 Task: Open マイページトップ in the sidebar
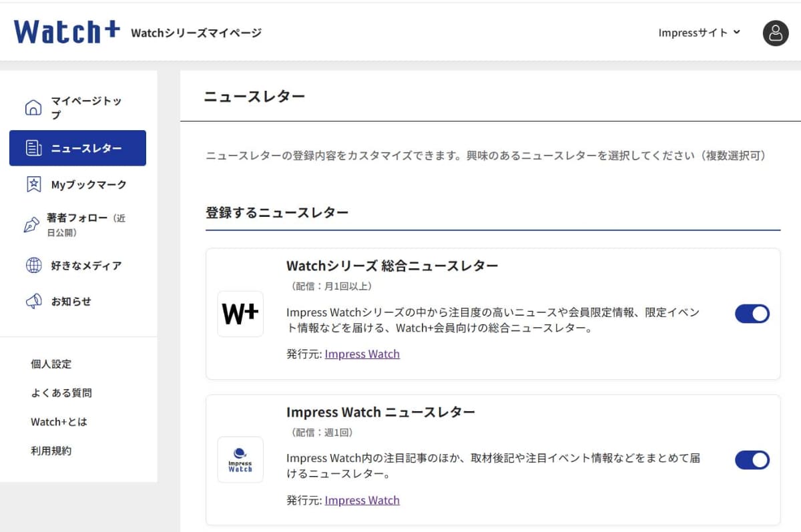click(77, 107)
